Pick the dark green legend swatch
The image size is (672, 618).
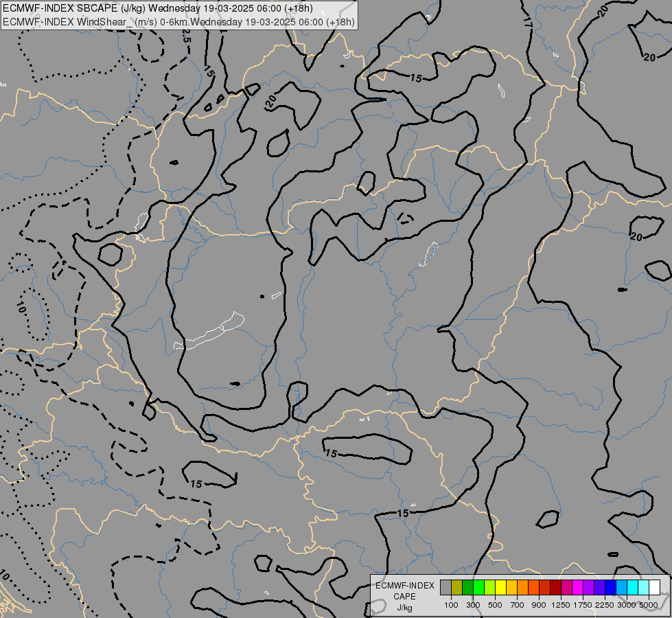point(467,588)
